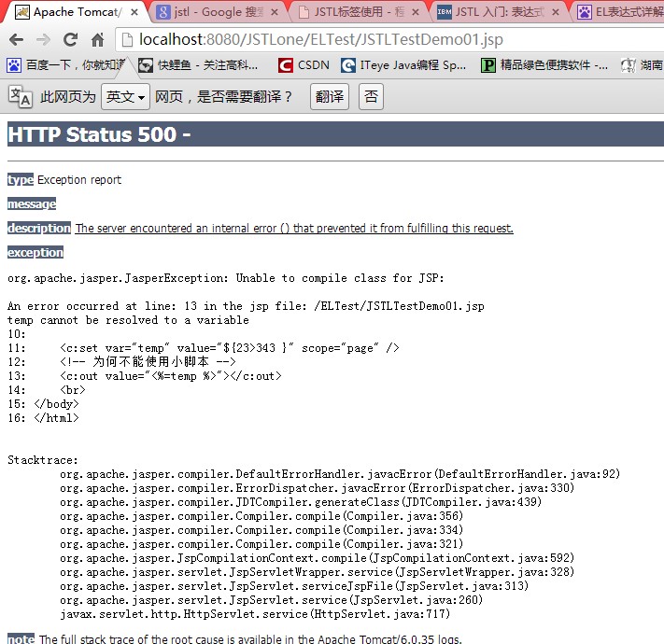Close the IBM JSTL 入门 tab
This screenshot has height=644, width=664.
[556, 12]
